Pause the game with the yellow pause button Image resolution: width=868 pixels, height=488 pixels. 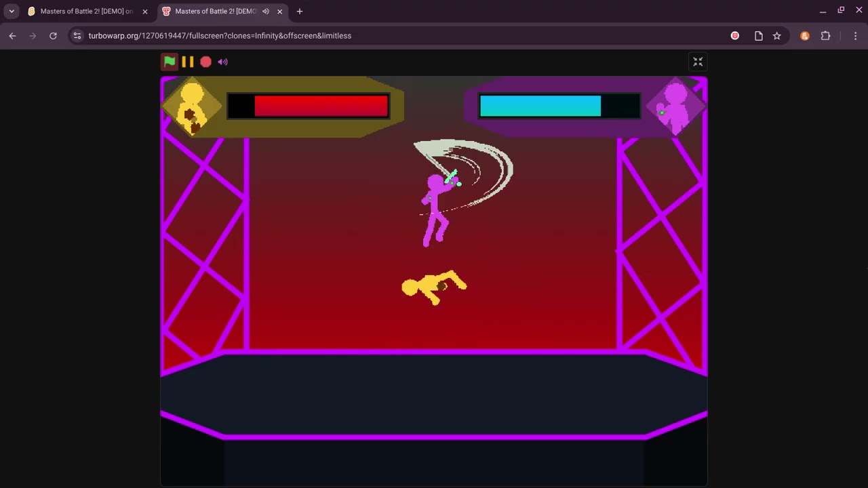click(188, 62)
